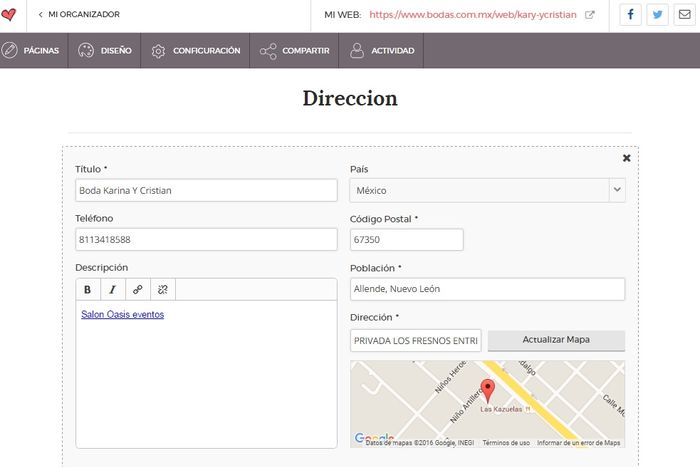Close the address form with X icon
Viewport: 700px width, 467px height.
[626, 158]
